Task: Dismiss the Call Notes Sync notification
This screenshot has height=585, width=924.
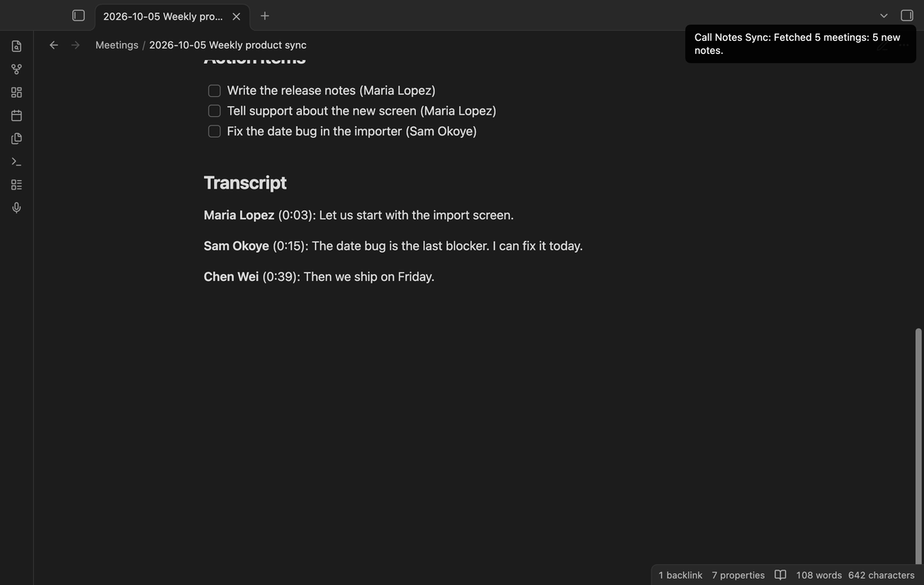Action: coord(801,44)
